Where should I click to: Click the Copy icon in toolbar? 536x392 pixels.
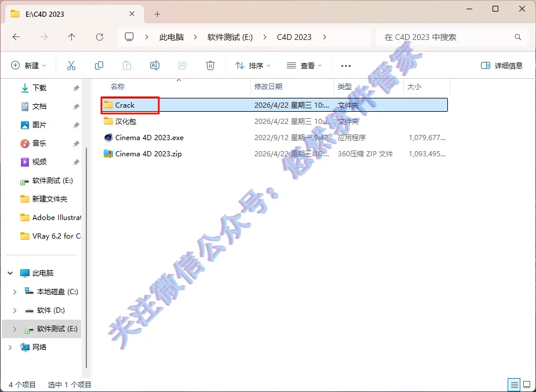point(99,65)
